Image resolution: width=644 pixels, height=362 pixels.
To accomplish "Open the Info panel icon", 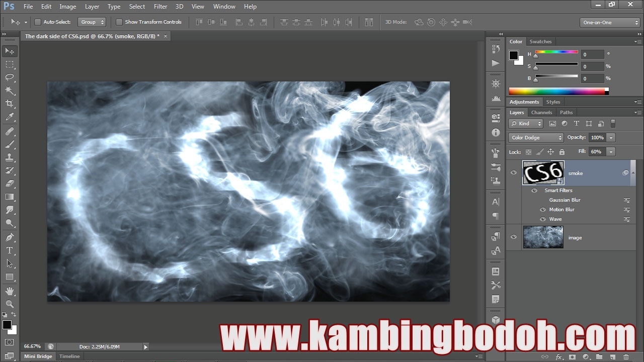I will [x=496, y=132].
